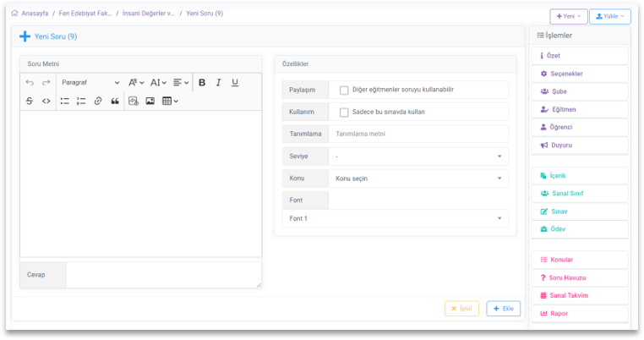The height and width of the screenshot is (340, 644).
Task: Insert an image into the question text
Action: click(150, 101)
